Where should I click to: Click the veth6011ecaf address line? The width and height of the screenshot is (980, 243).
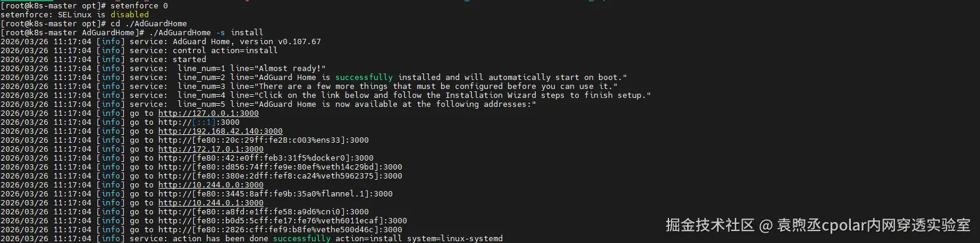click(x=283, y=221)
